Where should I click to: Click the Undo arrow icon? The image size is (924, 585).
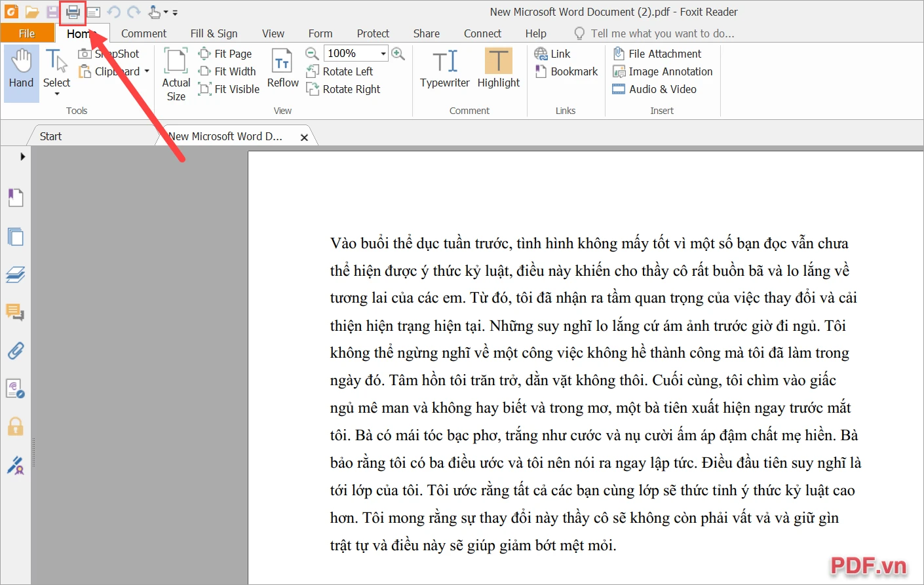point(113,12)
